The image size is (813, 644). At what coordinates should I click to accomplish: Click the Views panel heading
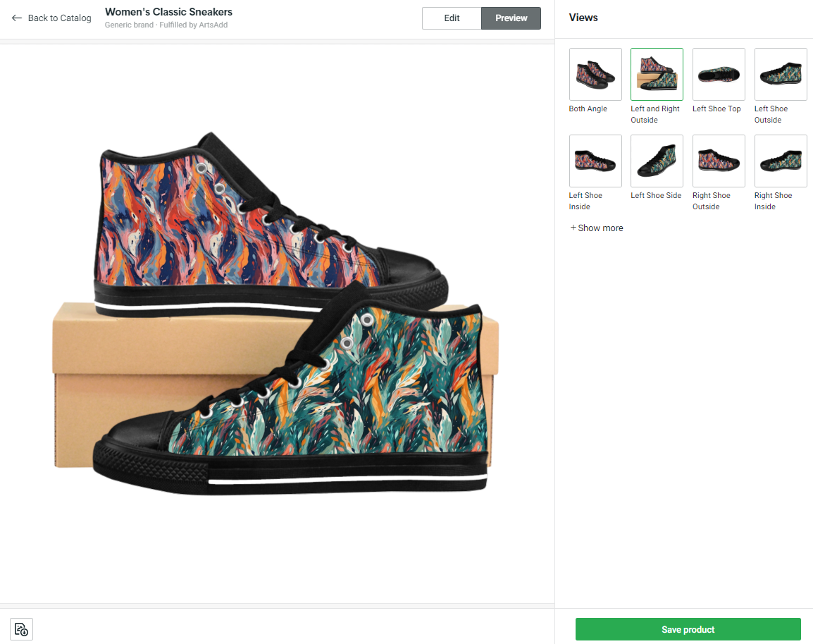tap(583, 17)
